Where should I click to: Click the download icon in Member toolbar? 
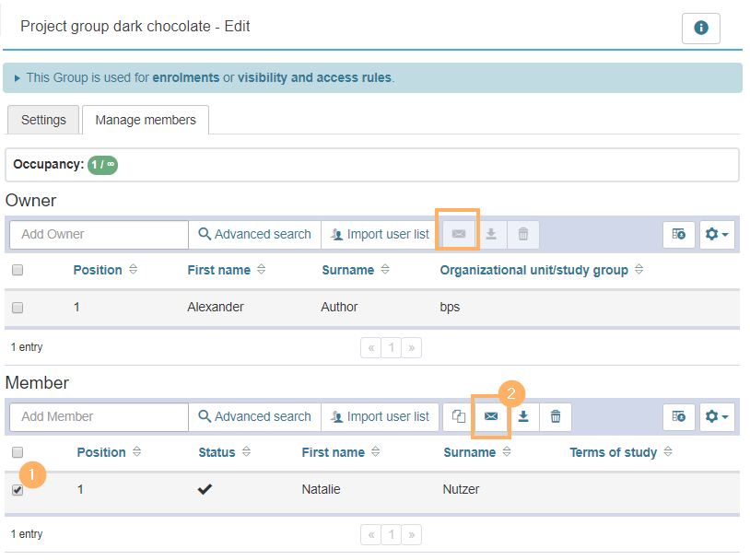tap(523, 417)
